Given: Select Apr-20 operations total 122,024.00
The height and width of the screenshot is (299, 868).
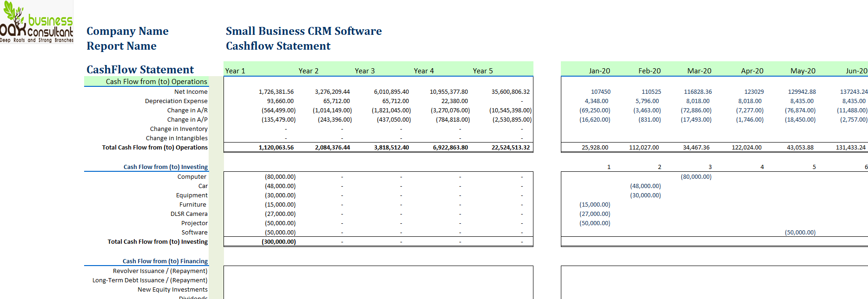Looking at the screenshot, I should tap(747, 148).
